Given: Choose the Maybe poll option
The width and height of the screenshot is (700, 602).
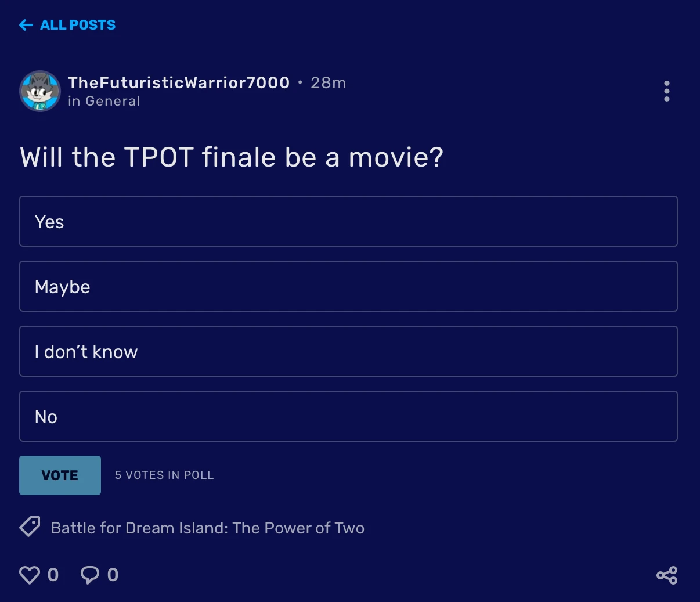Looking at the screenshot, I should pos(348,286).
